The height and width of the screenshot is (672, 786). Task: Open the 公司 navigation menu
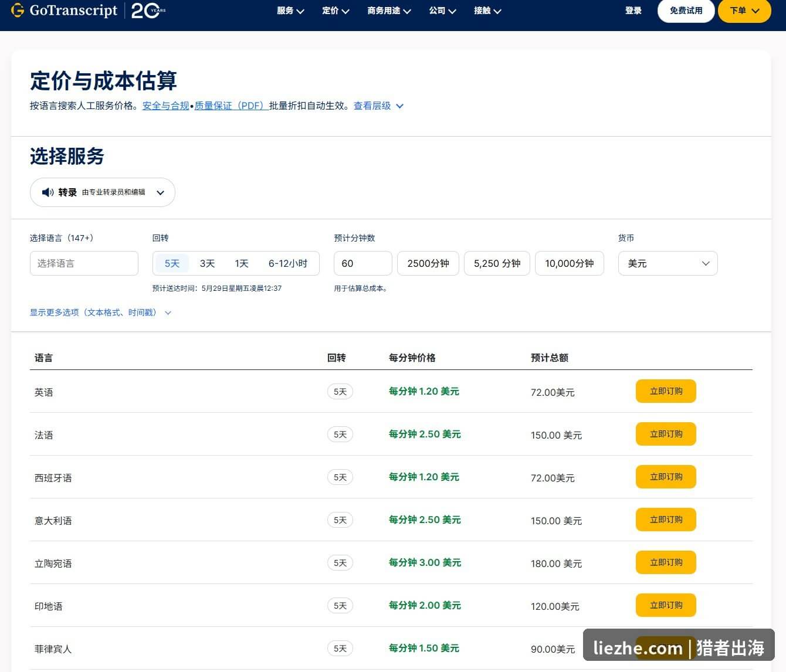click(442, 11)
